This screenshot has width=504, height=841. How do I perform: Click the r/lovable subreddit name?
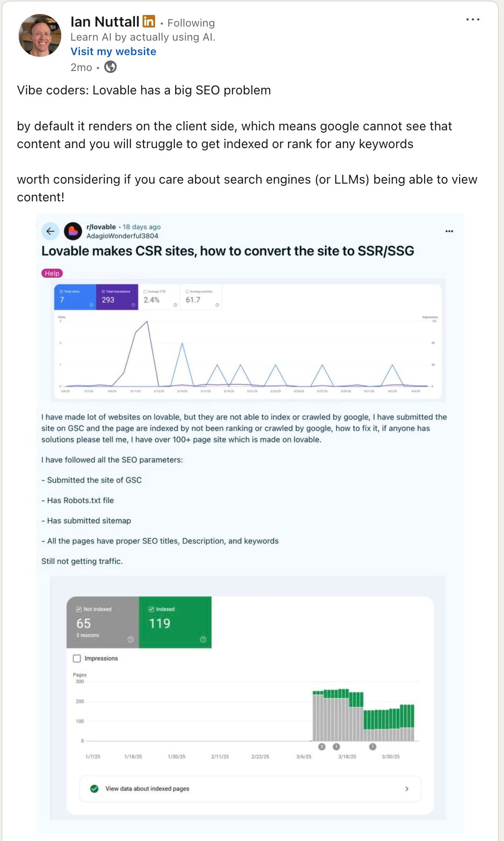point(101,227)
